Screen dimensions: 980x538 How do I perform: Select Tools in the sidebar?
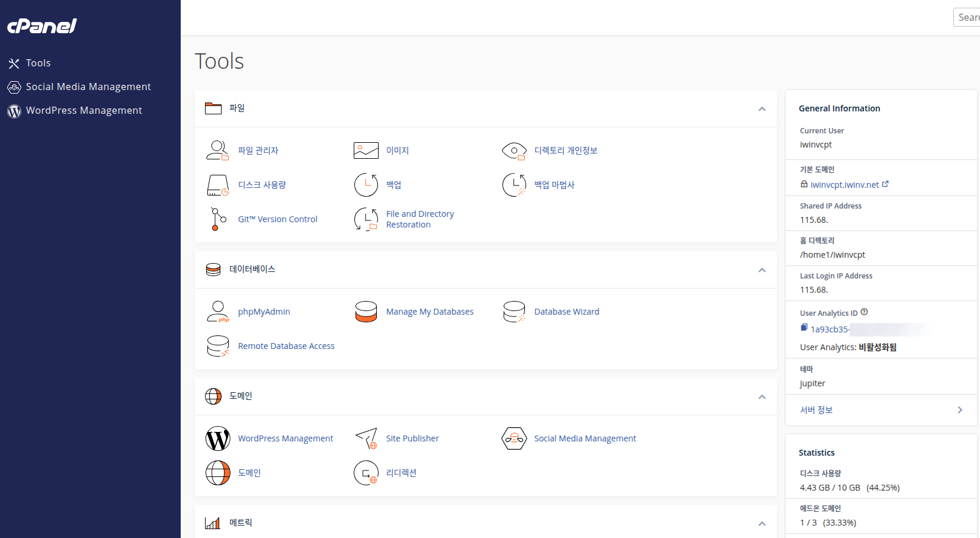pyautogui.click(x=38, y=63)
